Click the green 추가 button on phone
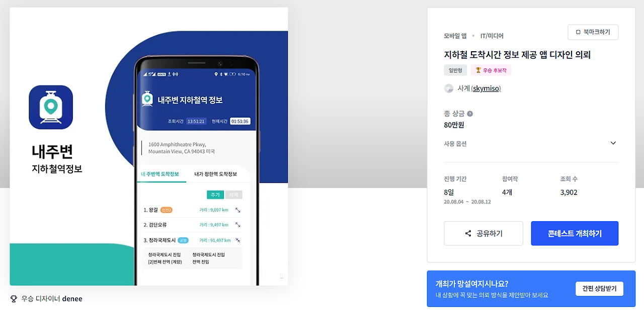 pyautogui.click(x=215, y=195)
